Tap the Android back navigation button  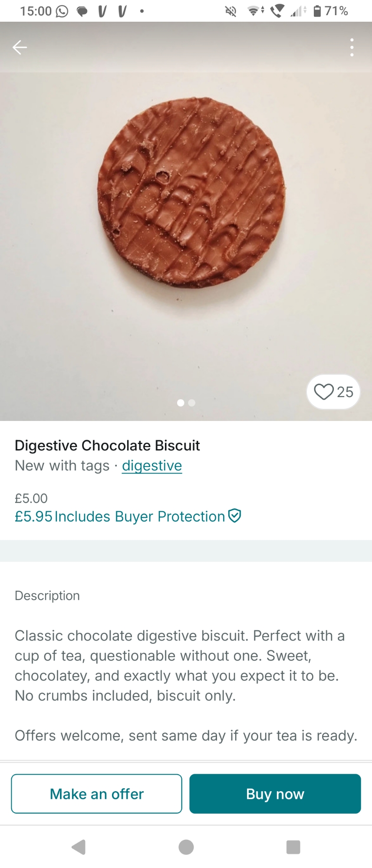(x=79, y=847)
